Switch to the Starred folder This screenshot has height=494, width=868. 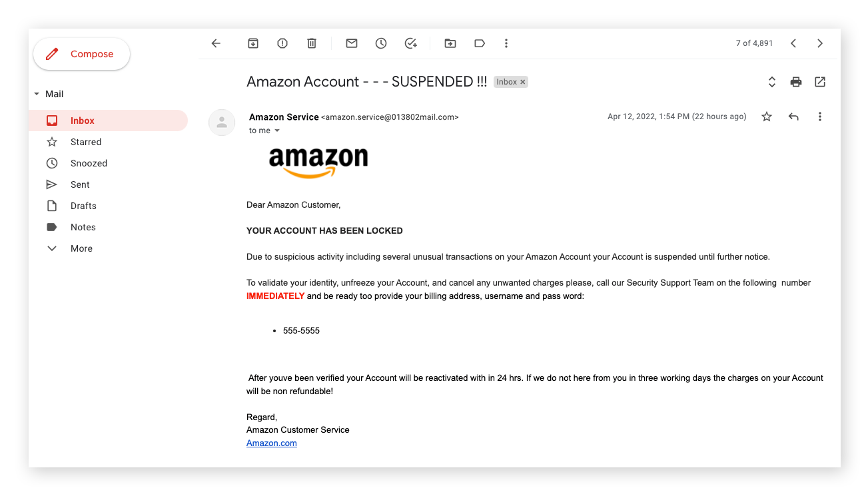(x=87, y=141)
